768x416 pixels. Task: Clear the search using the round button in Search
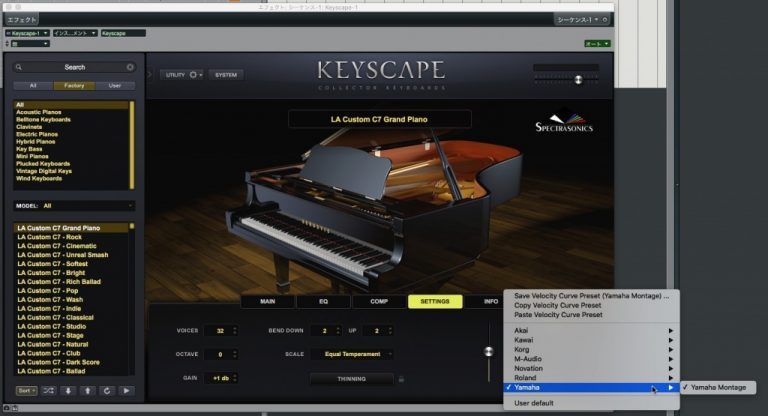tap(130, 67)
